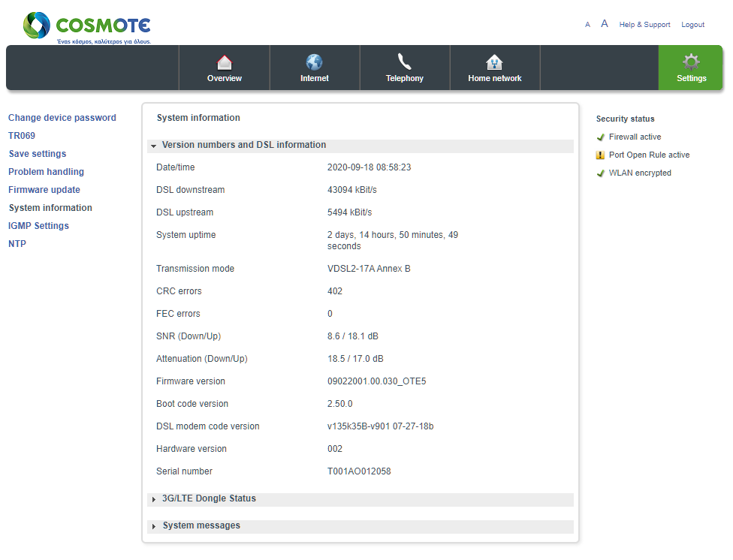Switch to the Telephony tab label
This screenshot has width=733, height=560.
[x=404, y=79]
